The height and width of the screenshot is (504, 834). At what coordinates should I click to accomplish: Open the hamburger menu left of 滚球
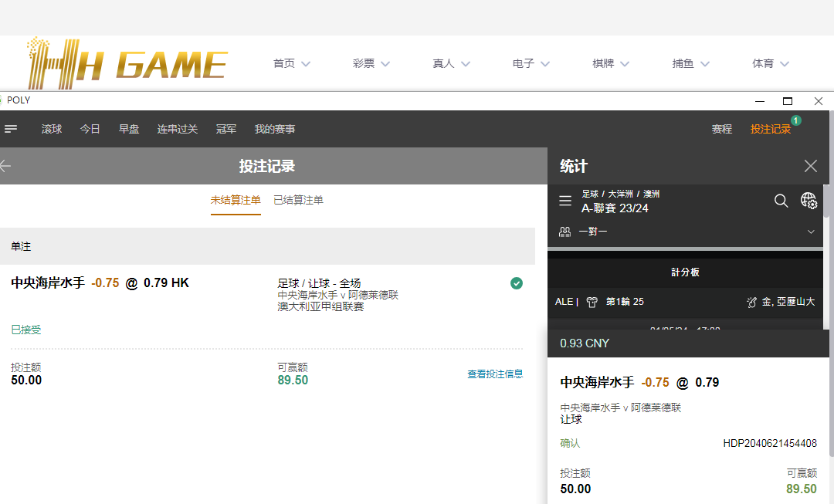(x=11, y=129)
